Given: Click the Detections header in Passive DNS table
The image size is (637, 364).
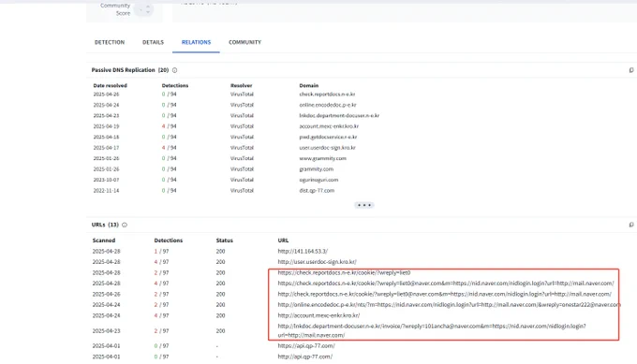Looking at the screenshot, I should (x=175, y=86).
